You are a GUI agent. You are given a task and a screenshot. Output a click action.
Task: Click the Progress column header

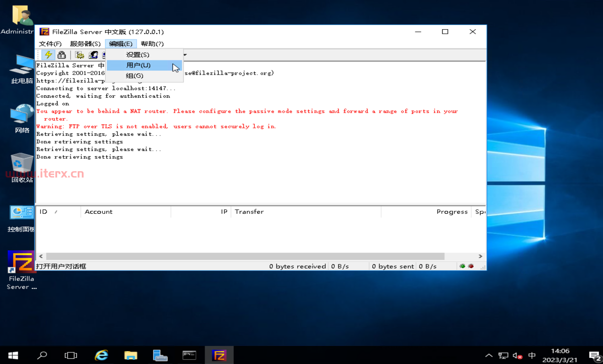[x=426, y=212]
